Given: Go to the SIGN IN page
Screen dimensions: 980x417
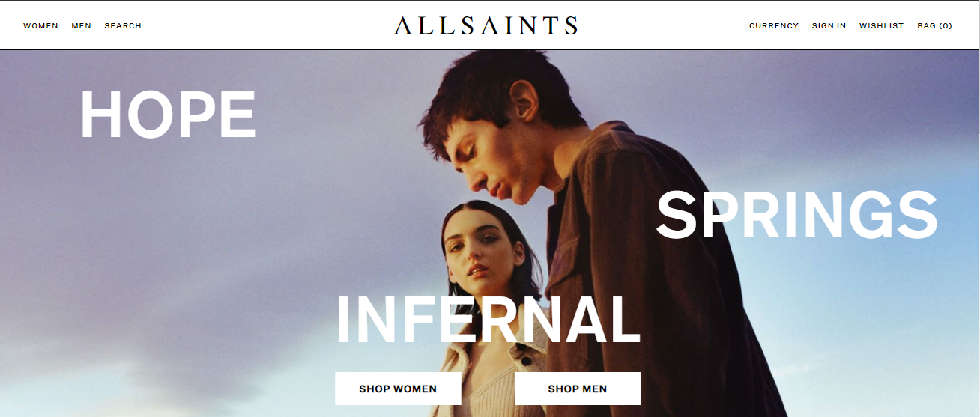Looking at the screenshot, I should pyautogui.click(x=829, y=25).
